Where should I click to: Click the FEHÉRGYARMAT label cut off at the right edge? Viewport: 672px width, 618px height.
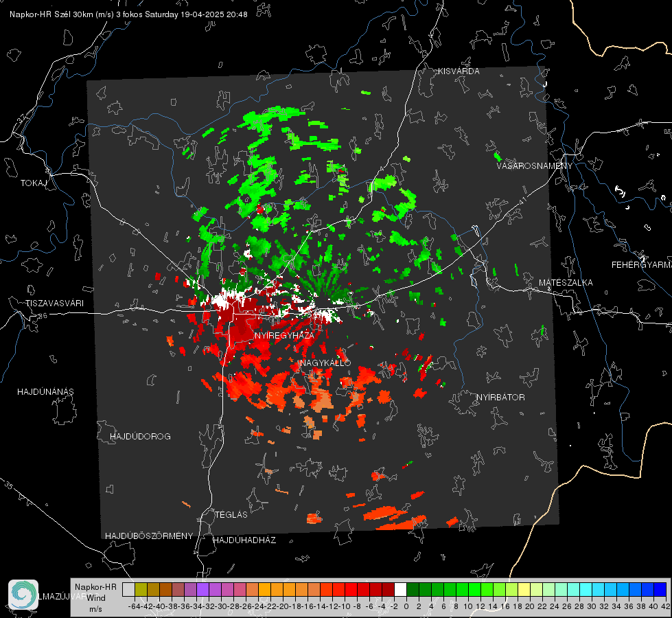(642, 265)
